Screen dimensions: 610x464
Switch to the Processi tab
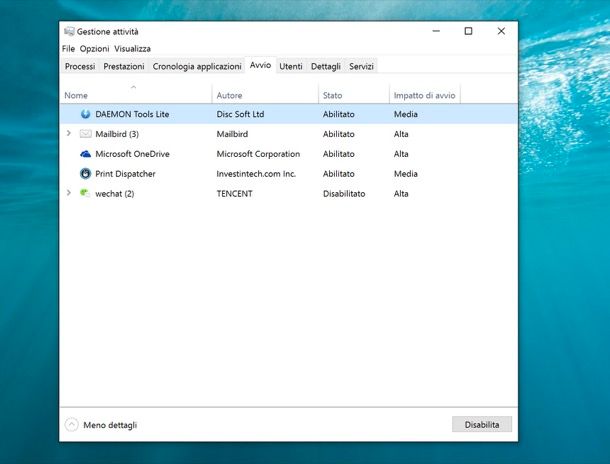(x=80, y=67)
